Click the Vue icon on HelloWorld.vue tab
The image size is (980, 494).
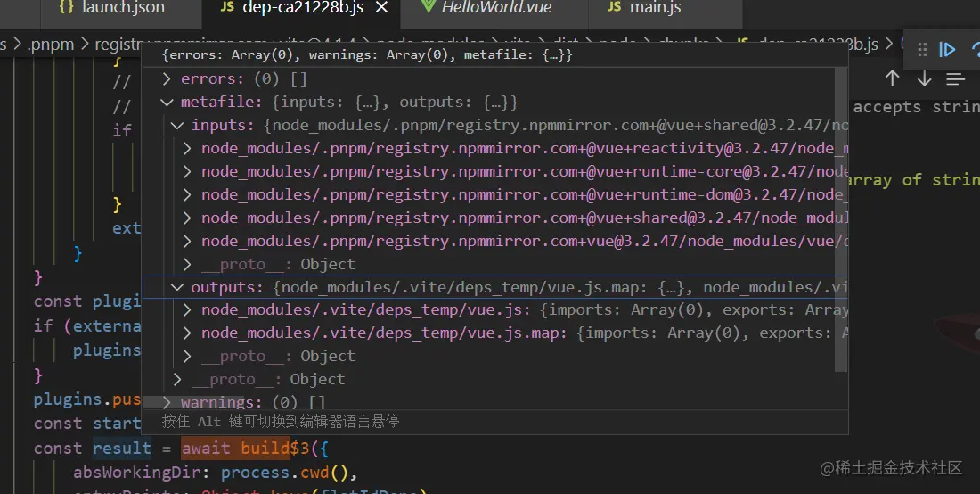pyautogui.click(x=428, y=7)
